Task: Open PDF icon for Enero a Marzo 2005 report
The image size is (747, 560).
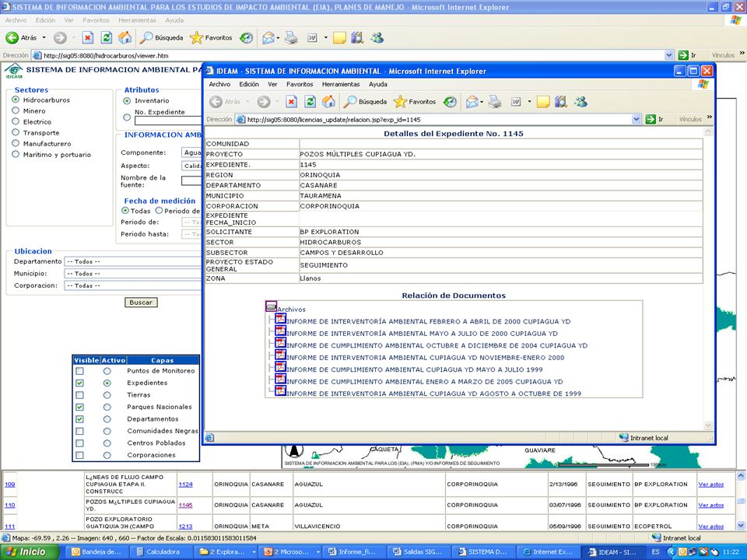Action: pos(281,379)
